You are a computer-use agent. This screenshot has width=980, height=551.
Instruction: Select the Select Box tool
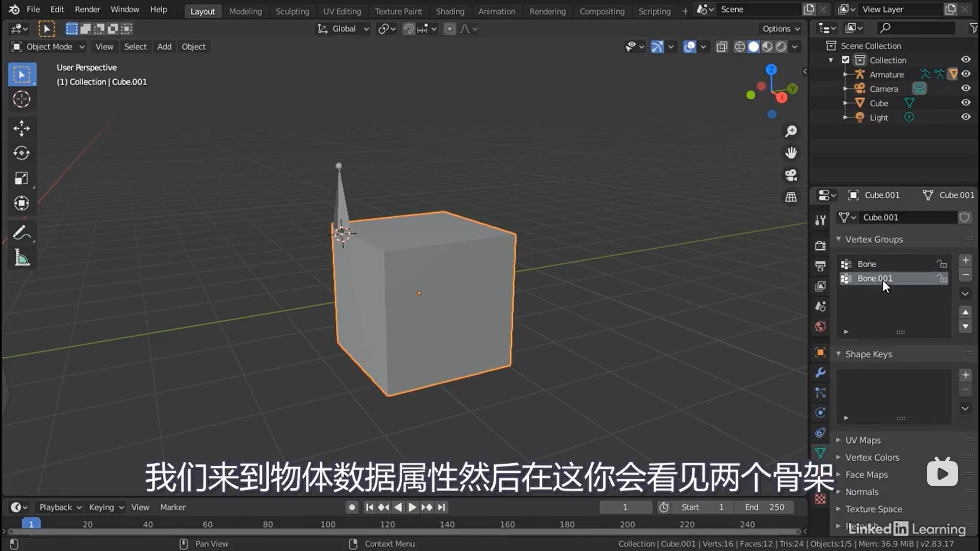[22, 74]
